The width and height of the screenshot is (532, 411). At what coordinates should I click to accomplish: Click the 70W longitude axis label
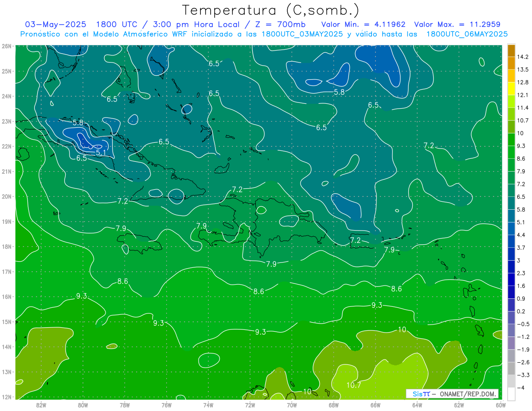[x=292, y=405]
